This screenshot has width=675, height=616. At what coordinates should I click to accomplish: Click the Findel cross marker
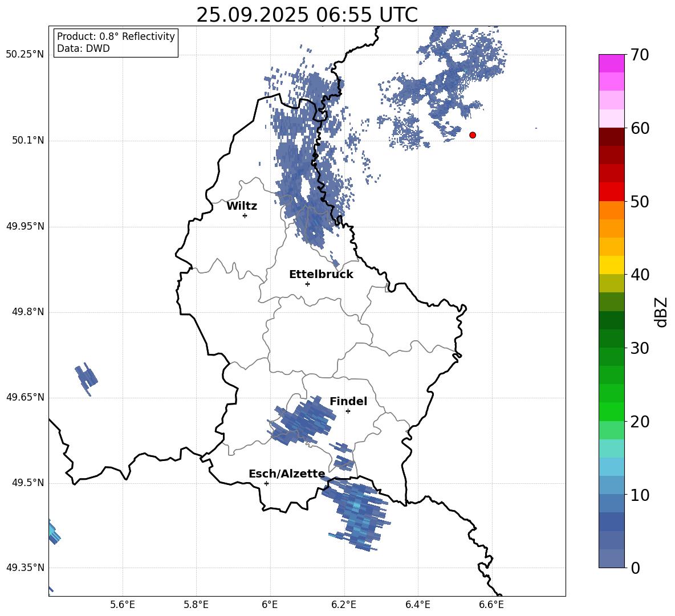click(348, 411)
